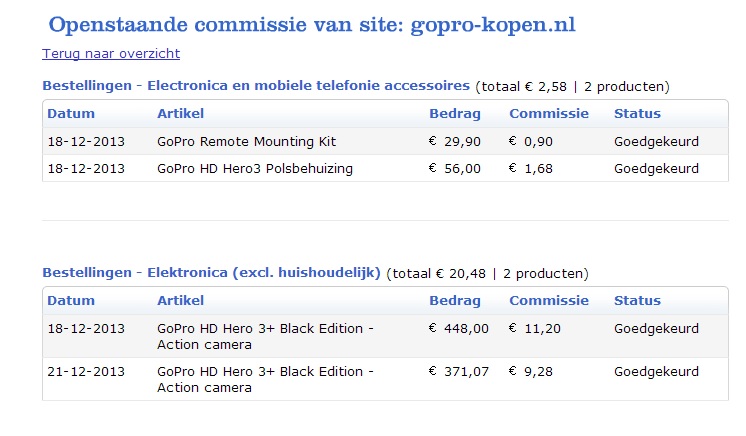Click the 'Datum' column header in first table
The height and width of the screenshot is (436, 746).
[x=71, y=113]
